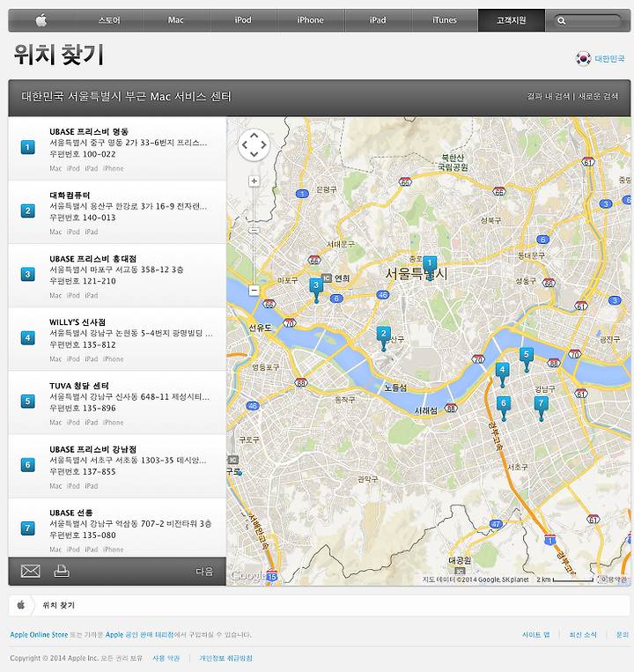634x672 pixels.
Task: Click the Apple logo in navigation bar
Action: 41,20
